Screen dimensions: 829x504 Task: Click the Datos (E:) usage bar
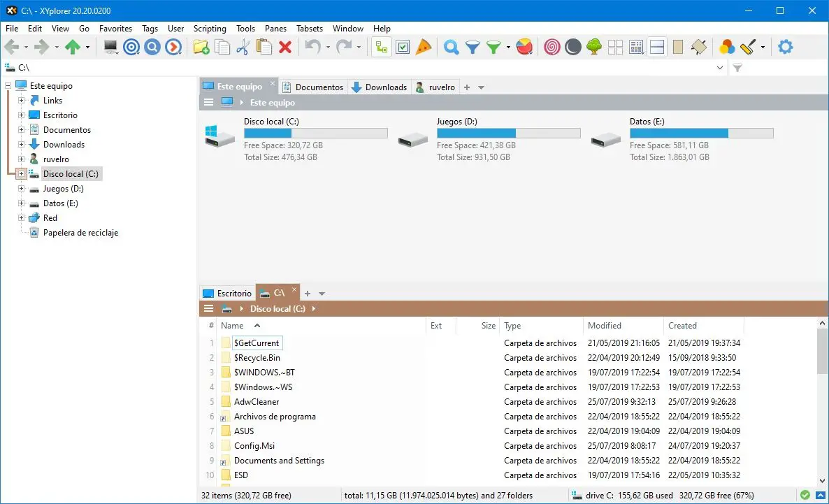pos(702,134)
